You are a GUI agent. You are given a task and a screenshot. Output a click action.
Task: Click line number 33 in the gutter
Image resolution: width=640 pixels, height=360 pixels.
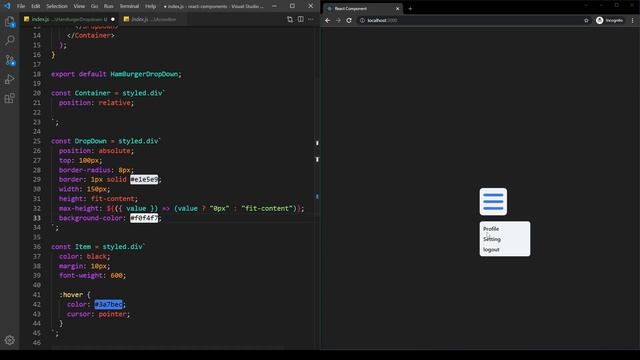(x=37, y=218)
